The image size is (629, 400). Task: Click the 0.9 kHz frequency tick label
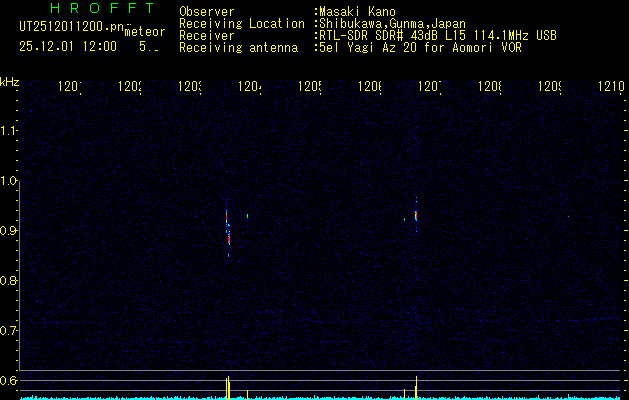click(x=8, y=230)
